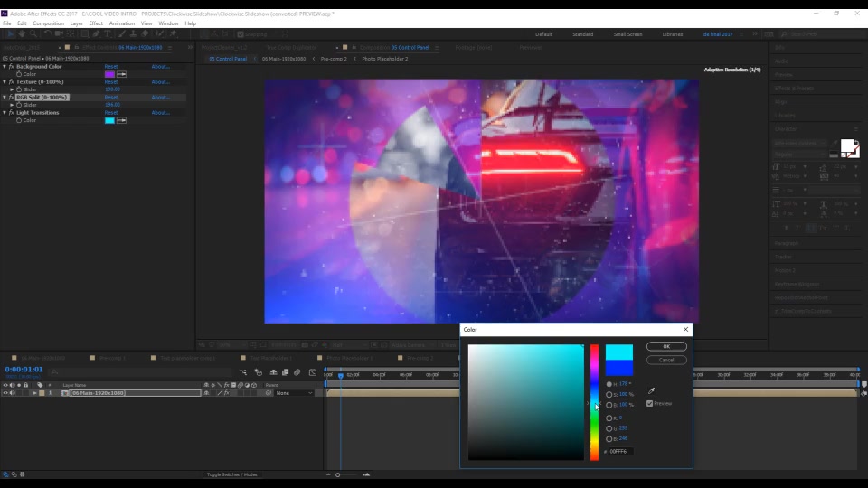Open About for the Texture effect
This screenshot has width=868, height=488.
click(x=161, y=82)
